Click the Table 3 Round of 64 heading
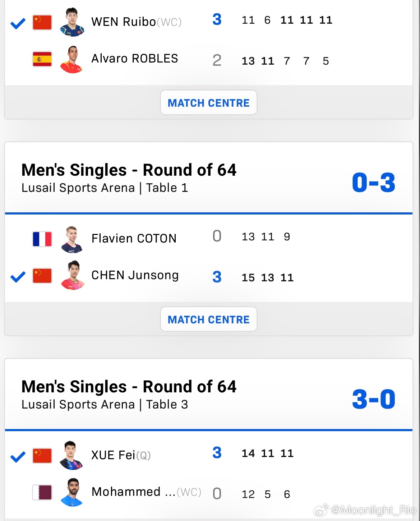This screenshot has width=420, height=521. click(x=129, y=387)
